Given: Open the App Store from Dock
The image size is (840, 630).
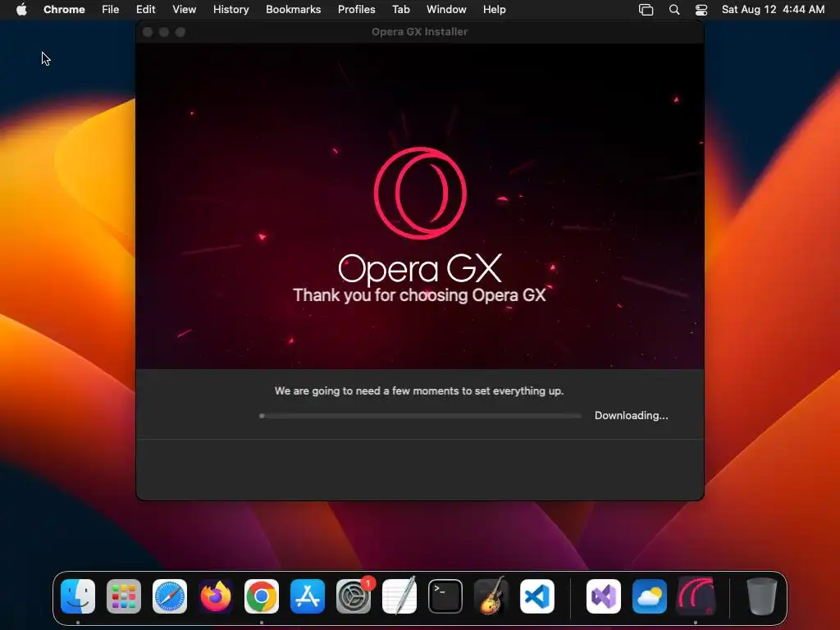Looking at the screenshot, I should pyautogui.click(x=308, y=596).
